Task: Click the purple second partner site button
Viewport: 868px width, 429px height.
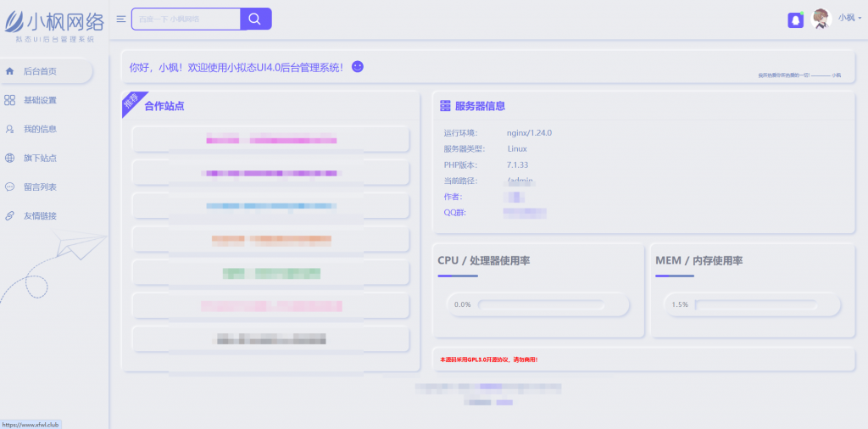Action: [x=270, y=172]
